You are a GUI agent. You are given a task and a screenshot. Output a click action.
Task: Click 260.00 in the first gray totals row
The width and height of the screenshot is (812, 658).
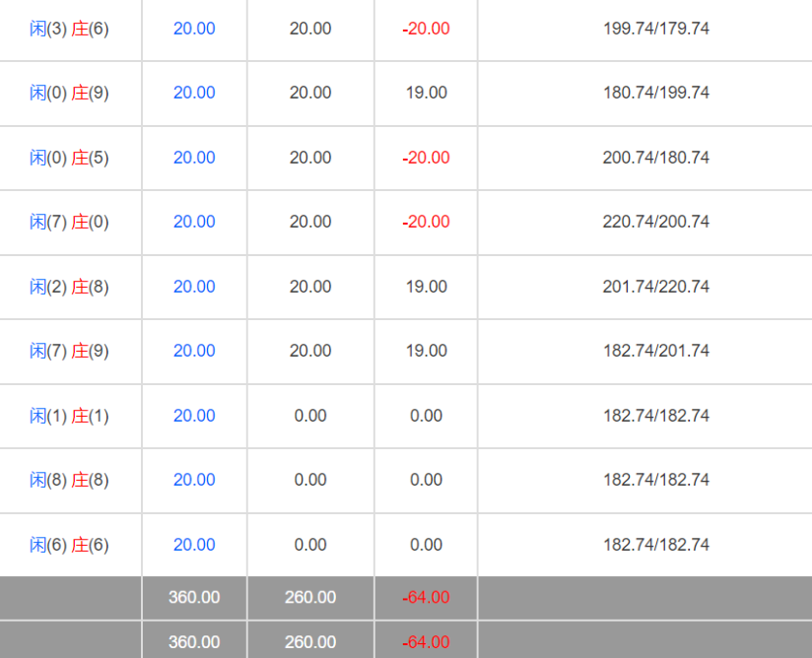coord(310,598)
